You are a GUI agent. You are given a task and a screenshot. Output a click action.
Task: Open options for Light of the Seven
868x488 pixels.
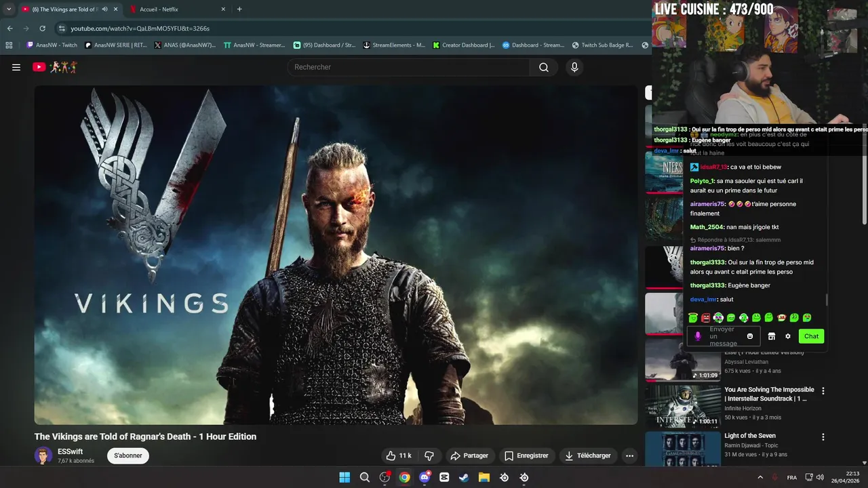[x=823, y=437]
